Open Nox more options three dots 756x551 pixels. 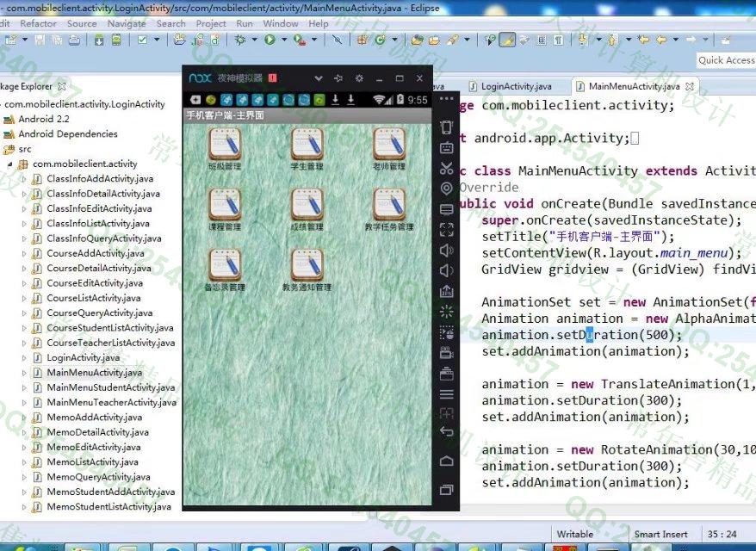447,99
